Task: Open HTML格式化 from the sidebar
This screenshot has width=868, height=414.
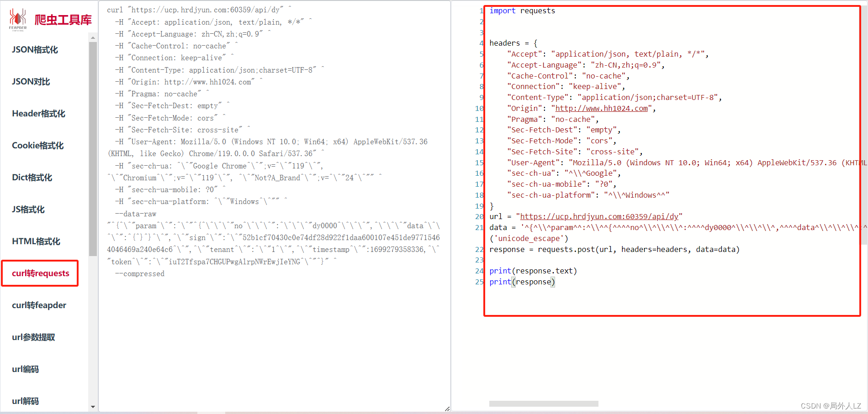Action: point(36,241)
